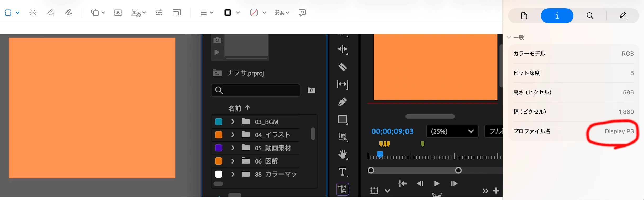Viewport: 644px width, 200px height.
Task: Go to In point button
Action: tap(403, 183)
